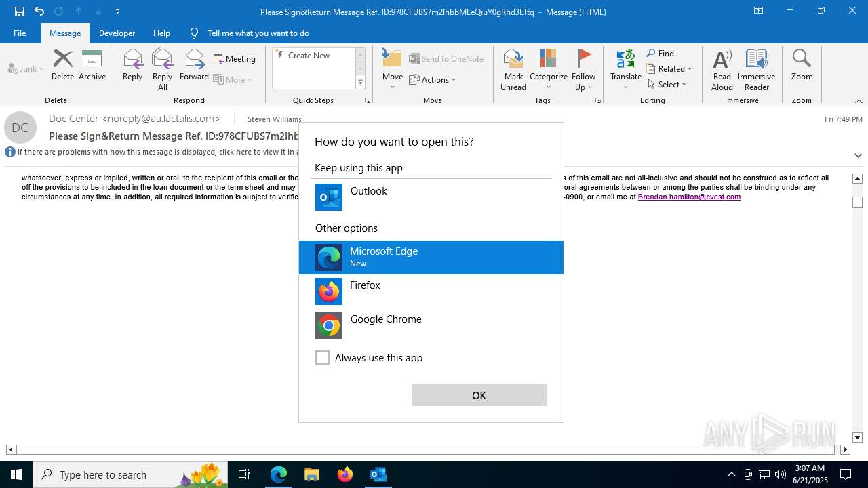
Task: Click the Save icon in title bar
Action: (19, 12)
